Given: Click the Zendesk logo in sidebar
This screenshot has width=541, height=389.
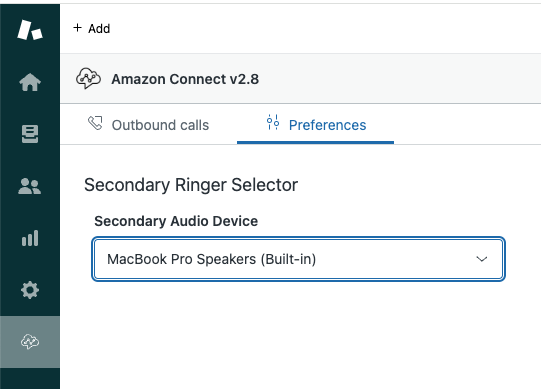Looking at the screenshot, I should click(x=30, y=30).
